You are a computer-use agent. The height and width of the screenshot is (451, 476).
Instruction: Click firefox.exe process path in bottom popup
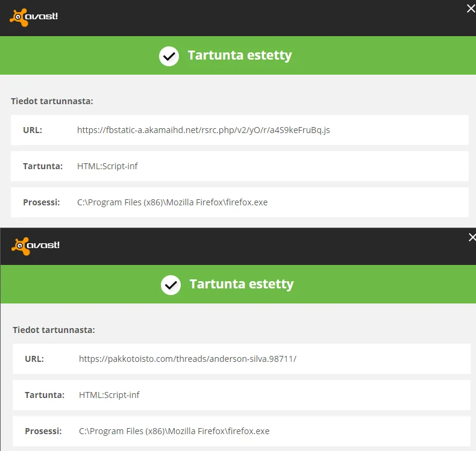174,431
